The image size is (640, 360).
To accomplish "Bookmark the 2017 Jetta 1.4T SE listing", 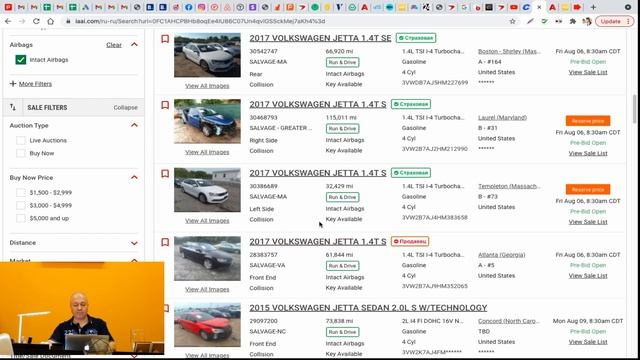I will 165,39.
